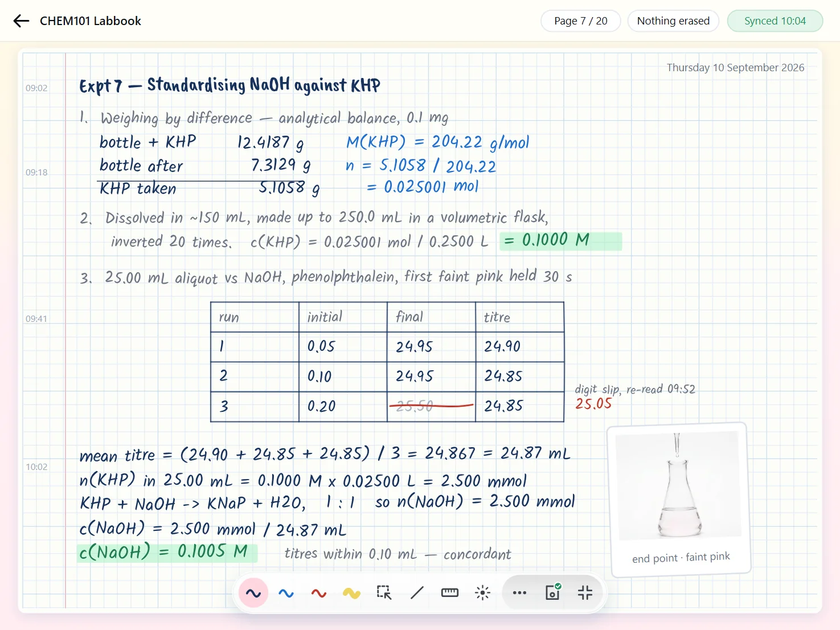840x630 pixels.
Task: Click the page snapshot icon with green check
Action: pos(552,593)
